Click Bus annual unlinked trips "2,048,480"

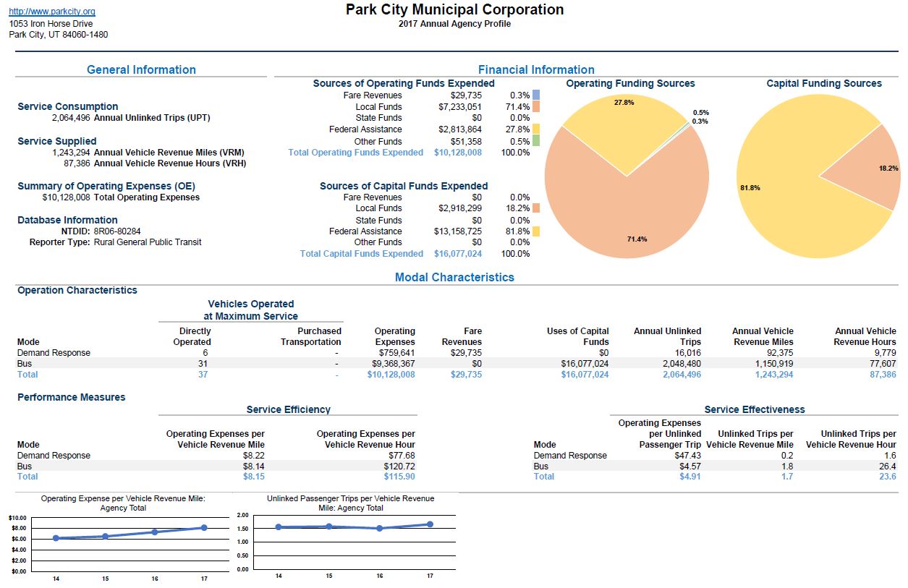(x=682, y=364)
